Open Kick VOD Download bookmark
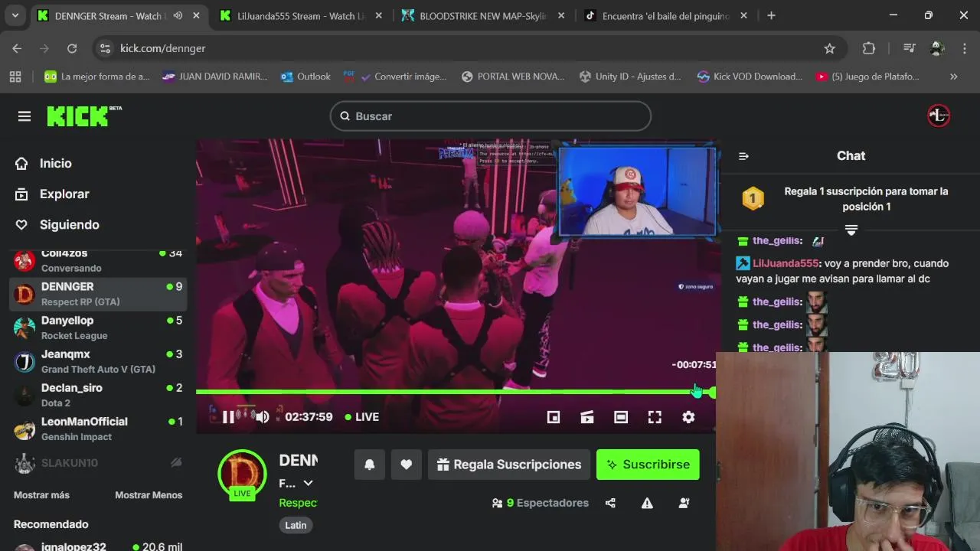 click(750, 77)
